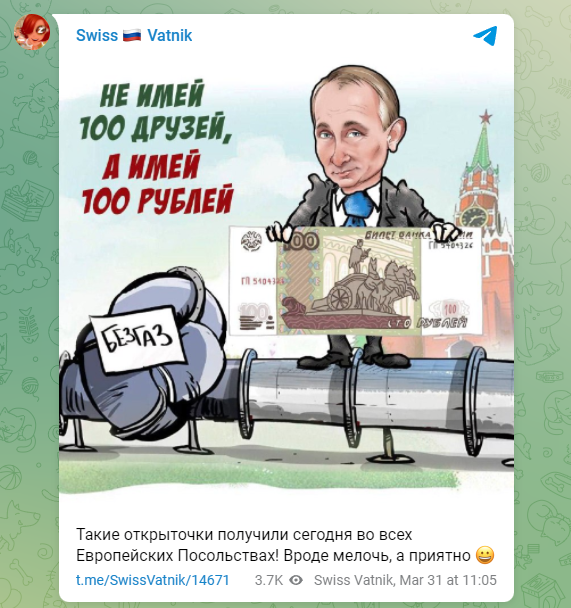This screenshot has width=571, height=608.
Task: Click the red-haired channel avatar
Action: (x=32, y=32)
